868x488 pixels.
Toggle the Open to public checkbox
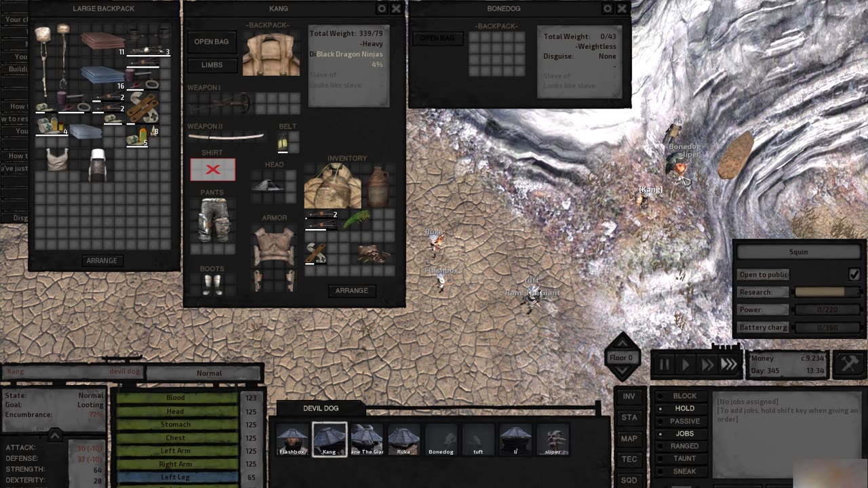coord(854,274)
